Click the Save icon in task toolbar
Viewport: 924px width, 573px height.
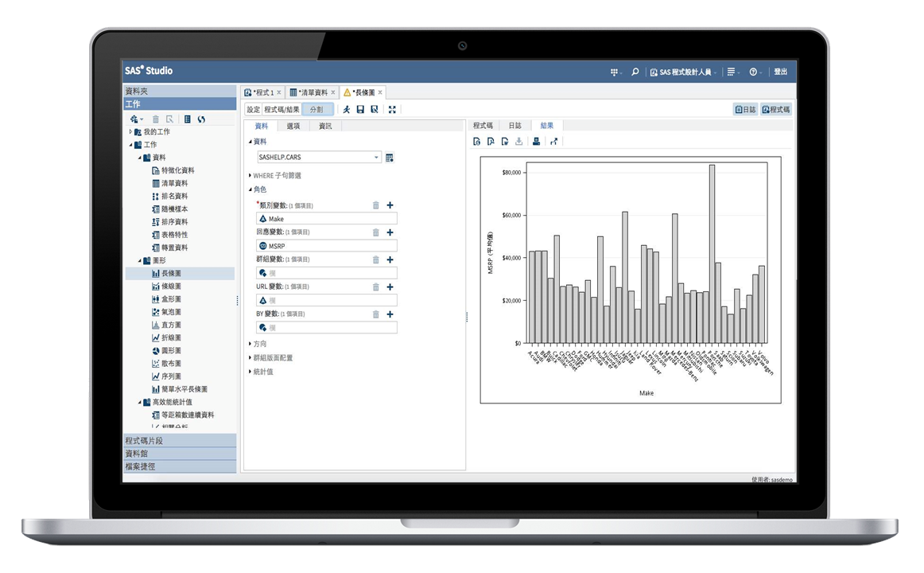[x=360, y=110]
